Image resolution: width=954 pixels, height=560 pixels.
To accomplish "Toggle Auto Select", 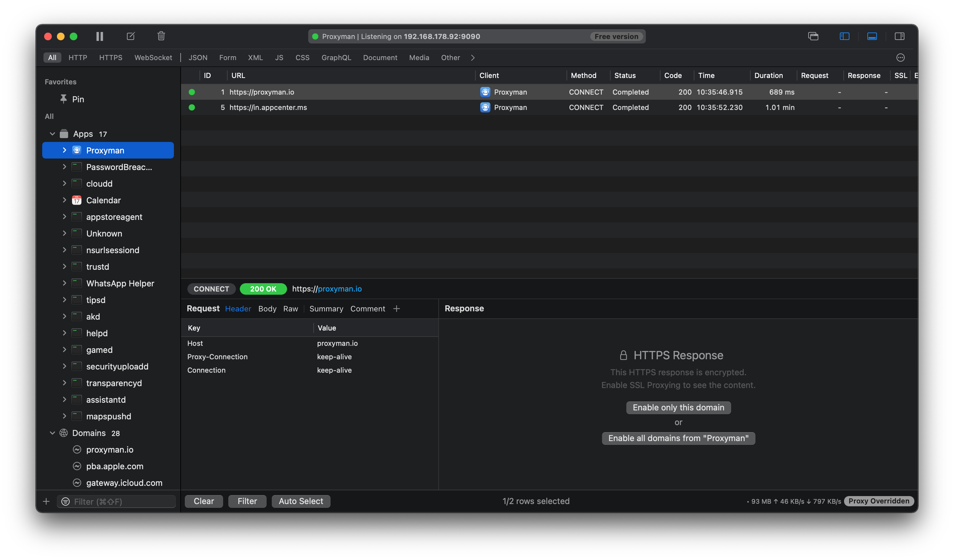I will click(301, 501).
